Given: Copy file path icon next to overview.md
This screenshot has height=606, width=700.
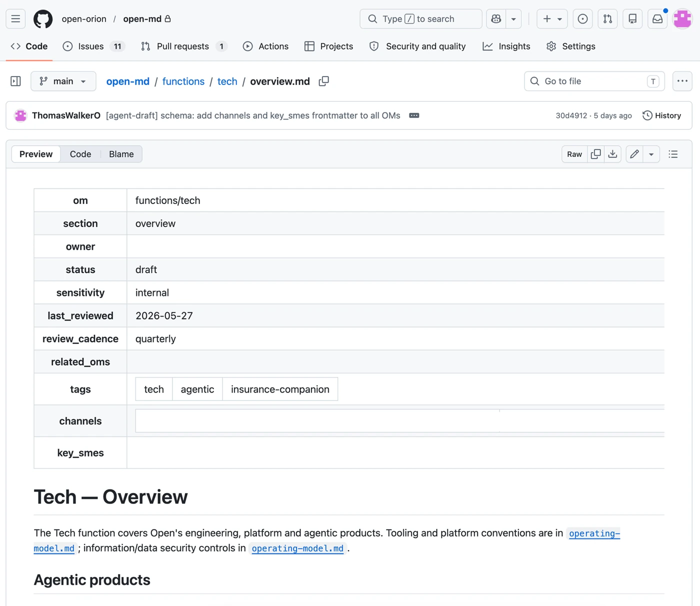Looking at the screenshot, I should [x=324, y=81].
